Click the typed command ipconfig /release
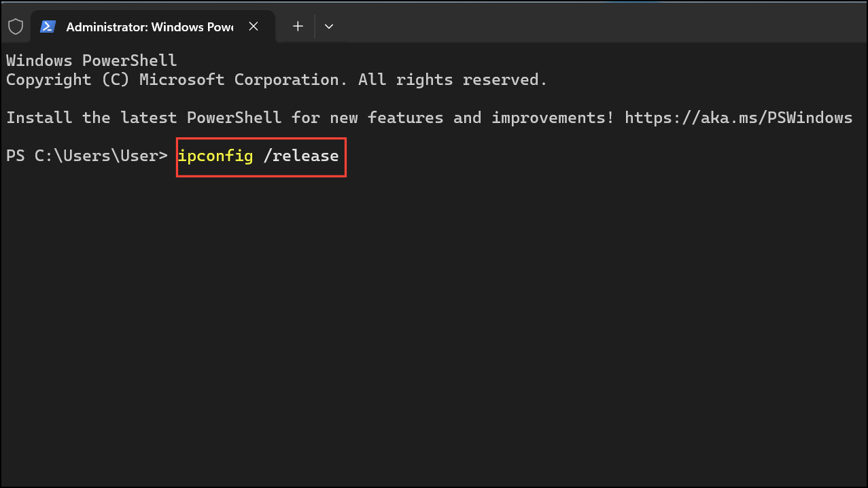The width and height of the screenshot is (868, 488). click(258, 156)
